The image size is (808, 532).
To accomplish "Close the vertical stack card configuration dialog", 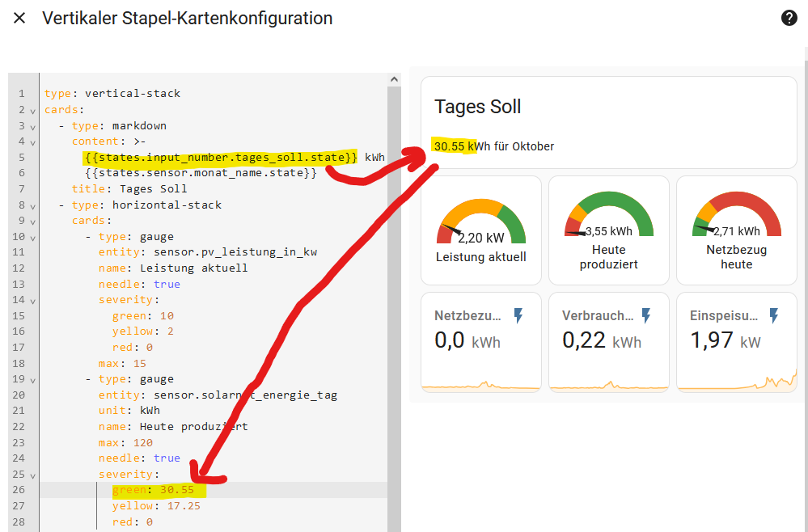I will [20, 18].
